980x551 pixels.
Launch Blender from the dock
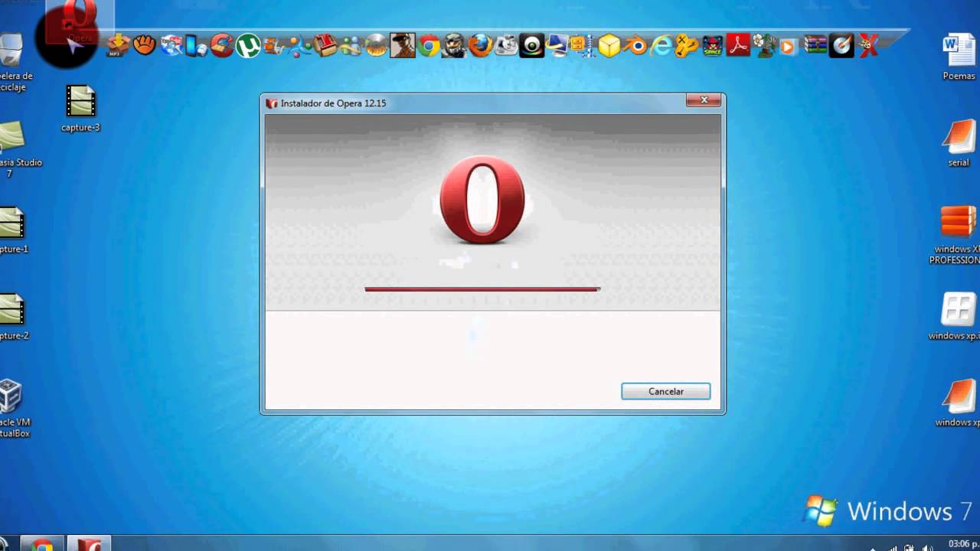click(635, 46)
